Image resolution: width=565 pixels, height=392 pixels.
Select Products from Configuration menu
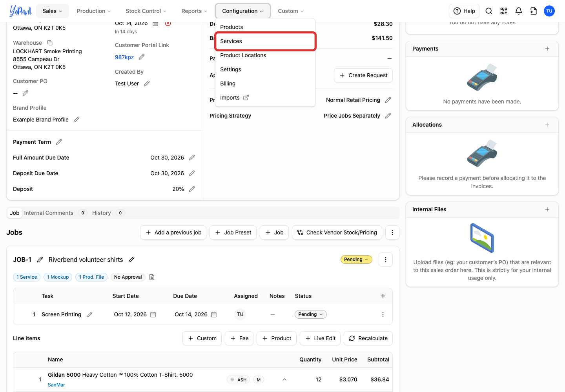coord(265,27)
